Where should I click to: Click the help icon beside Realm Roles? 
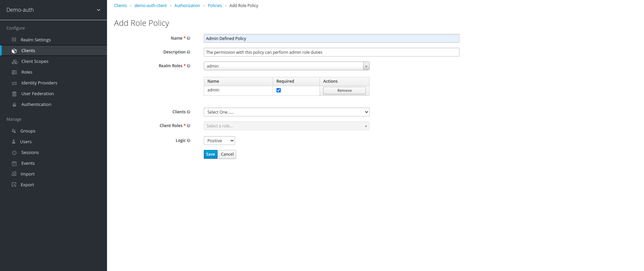[x=188, y=66]
